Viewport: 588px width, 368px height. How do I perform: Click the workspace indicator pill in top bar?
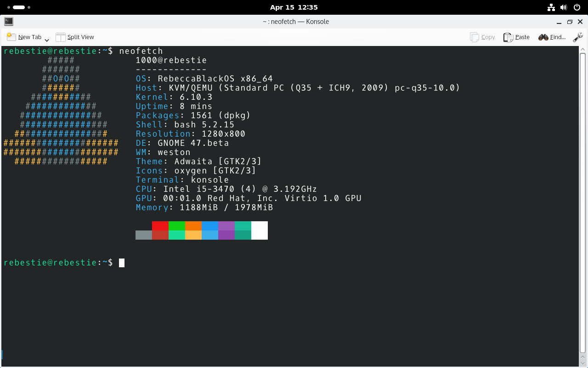click(19, 7)
